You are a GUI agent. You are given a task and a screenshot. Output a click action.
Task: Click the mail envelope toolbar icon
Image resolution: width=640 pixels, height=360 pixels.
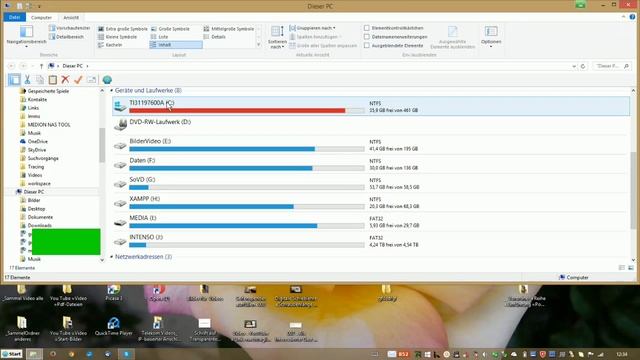91,80
